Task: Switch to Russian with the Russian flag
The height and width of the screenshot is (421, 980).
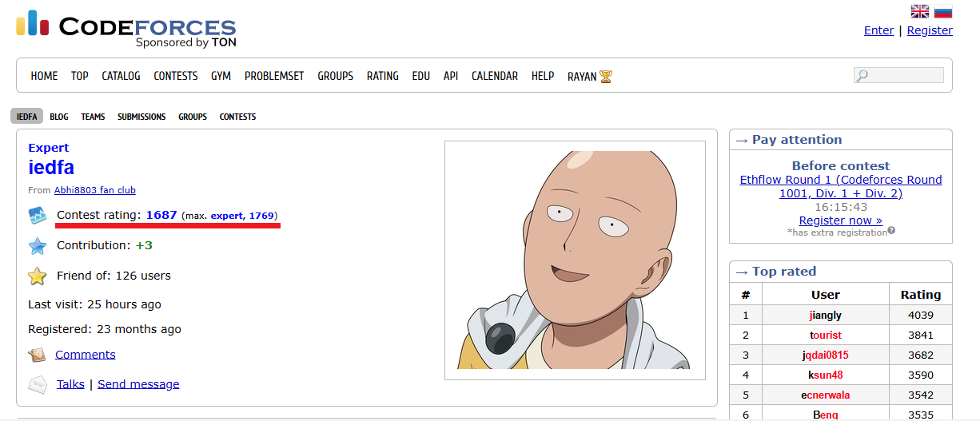Action: click(943, 11)
